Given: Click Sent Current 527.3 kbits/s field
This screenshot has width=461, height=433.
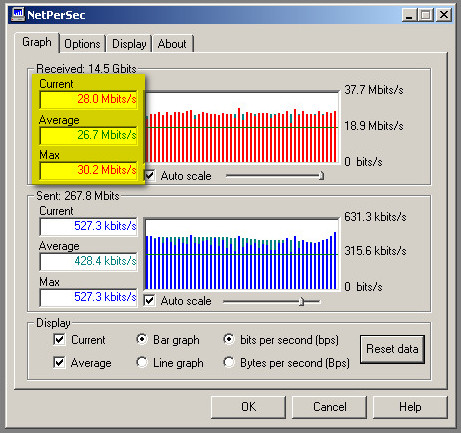Looking at the screenshot, I should [88, 226].
